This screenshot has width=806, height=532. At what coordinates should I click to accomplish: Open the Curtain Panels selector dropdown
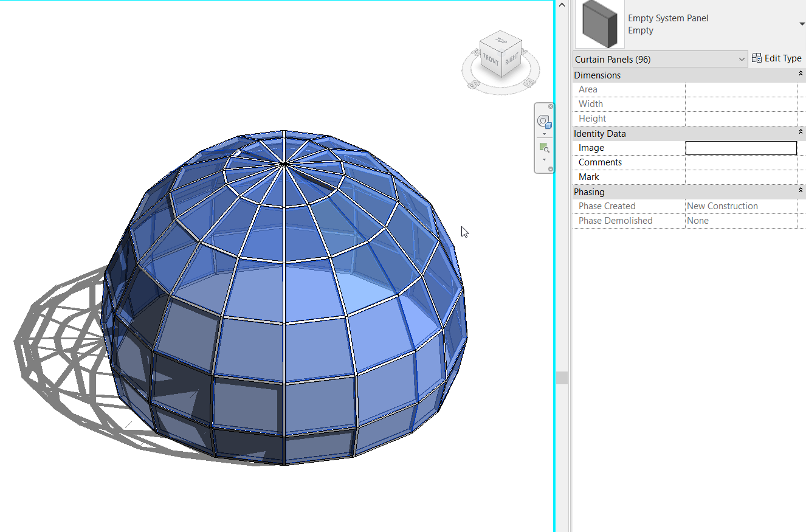[x=742, y=59]
